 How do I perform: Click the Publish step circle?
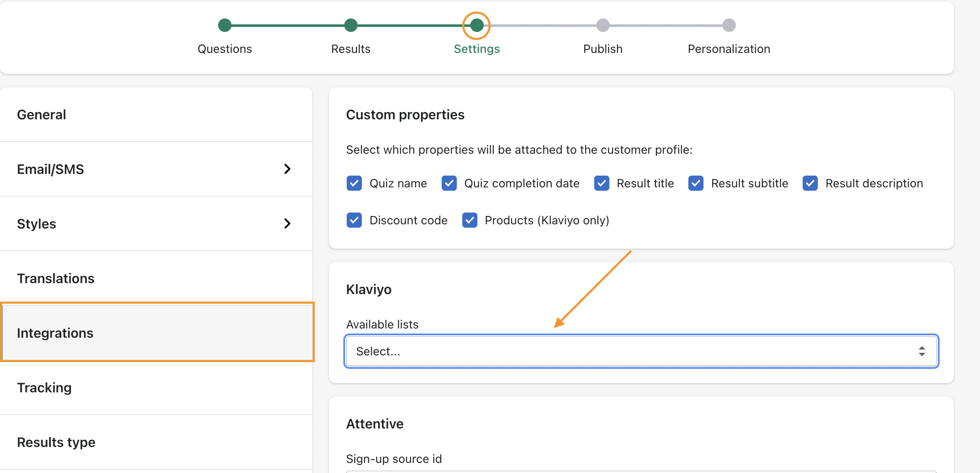[603, 25]
